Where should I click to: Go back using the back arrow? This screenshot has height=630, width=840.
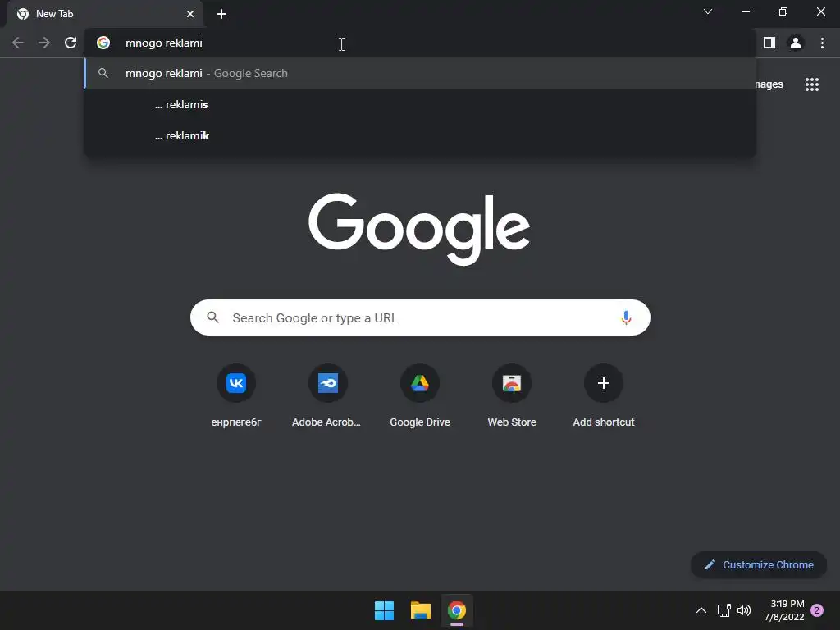(18, 43)
